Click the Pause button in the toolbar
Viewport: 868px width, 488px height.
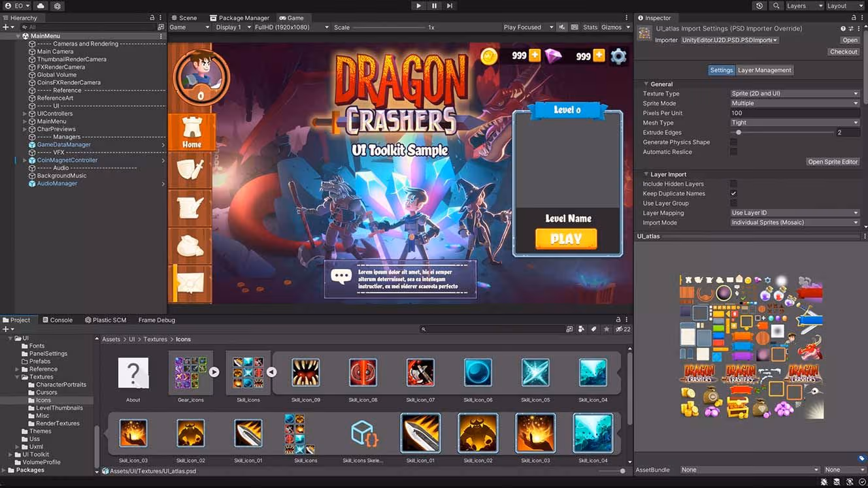click(433, 6)
